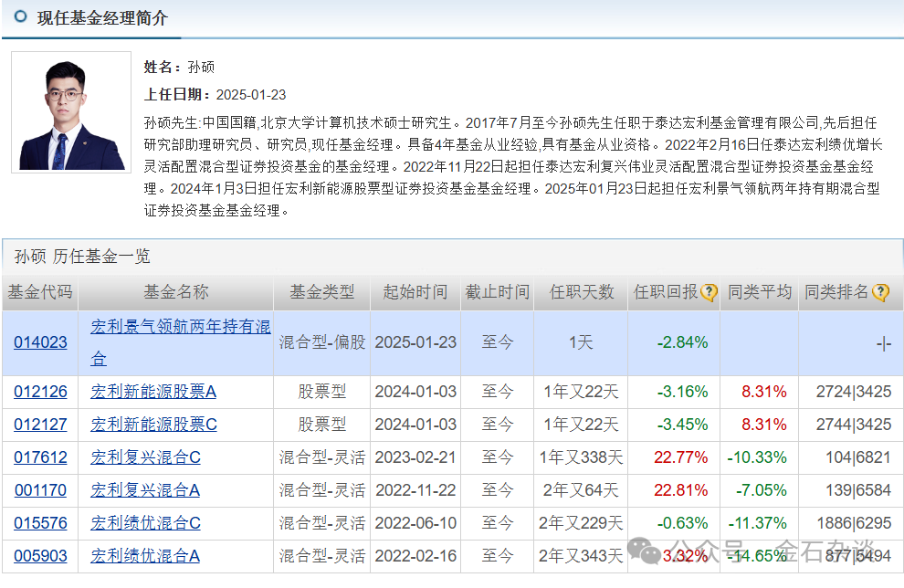904x588 pixels.
Task: Select the ranking cell 1886|6295
Action: (853, 523)
